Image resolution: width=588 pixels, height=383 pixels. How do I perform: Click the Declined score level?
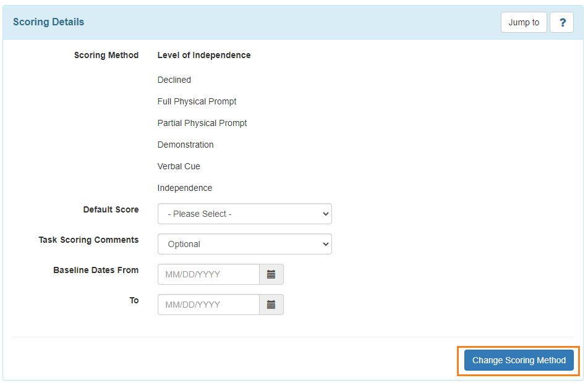[174, 80]
